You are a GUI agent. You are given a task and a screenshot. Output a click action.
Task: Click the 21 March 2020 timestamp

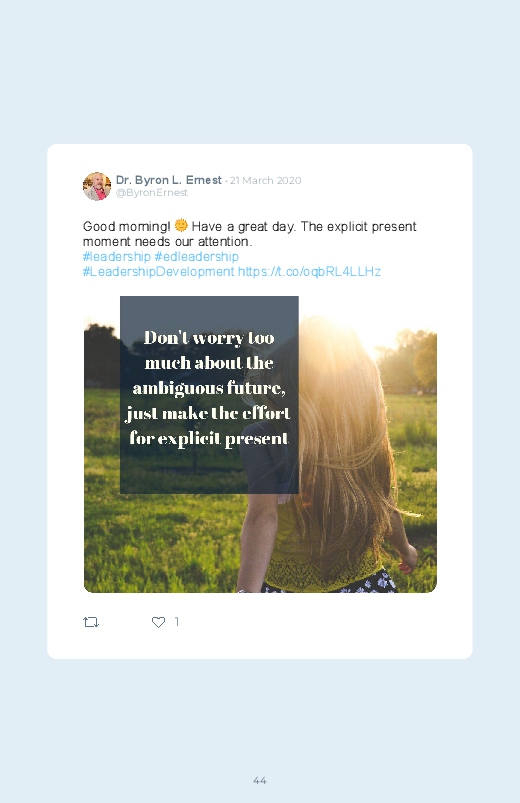click(x=265, y=180)
